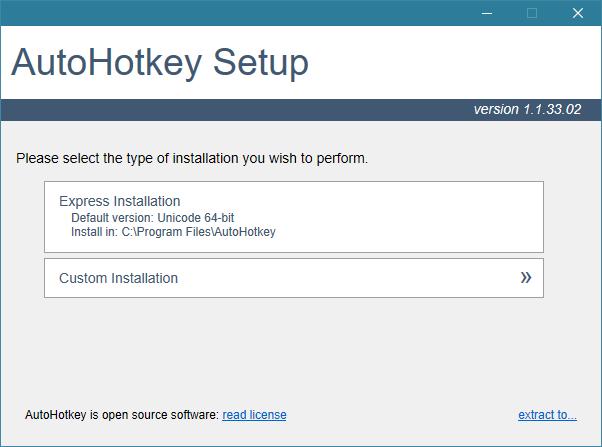
Task: Click the empty teal title bar
Action: (x=230, y=13)
